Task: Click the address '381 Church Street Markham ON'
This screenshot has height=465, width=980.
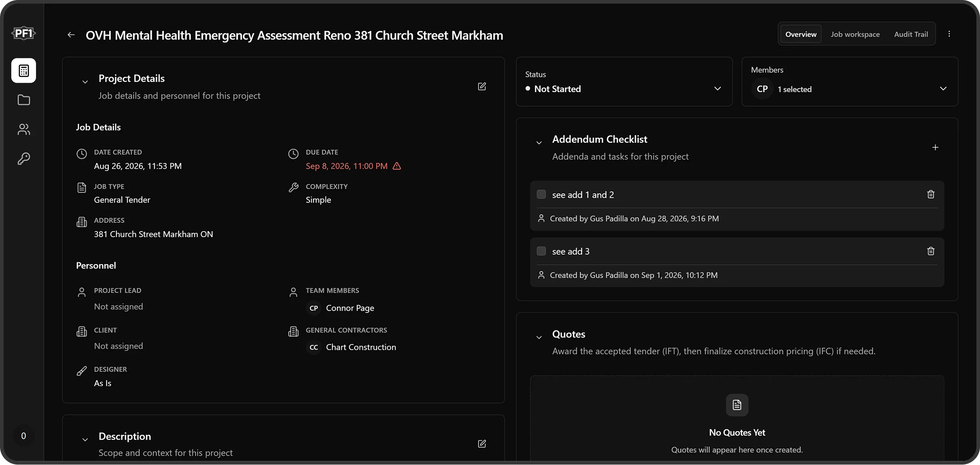Action: coord(153,234)
